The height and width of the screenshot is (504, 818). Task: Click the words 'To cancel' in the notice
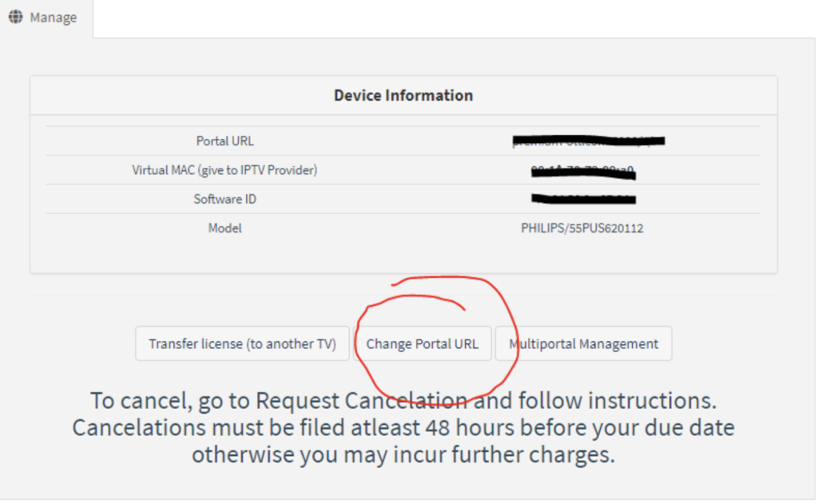[137, 399]
